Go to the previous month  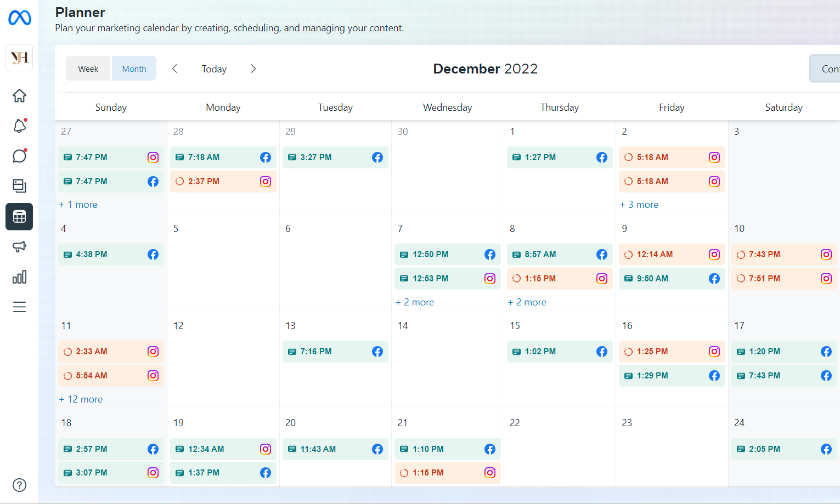coord(174,69)
